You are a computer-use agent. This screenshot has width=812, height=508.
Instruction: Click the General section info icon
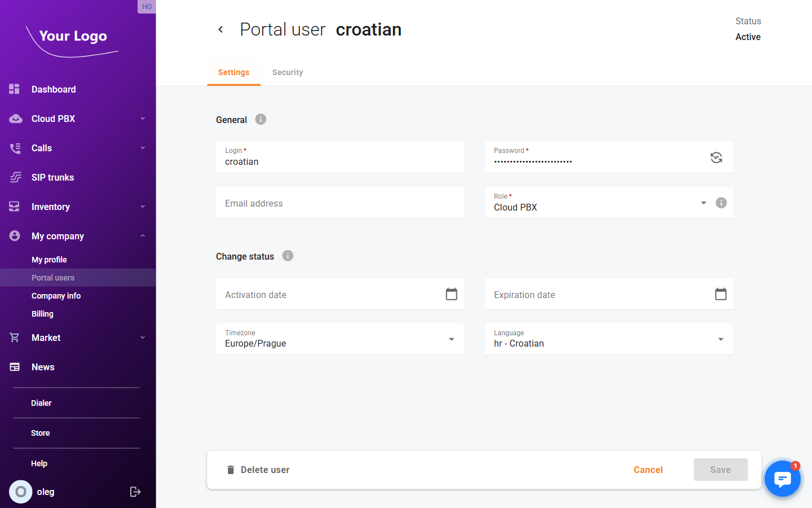(260, 119)
